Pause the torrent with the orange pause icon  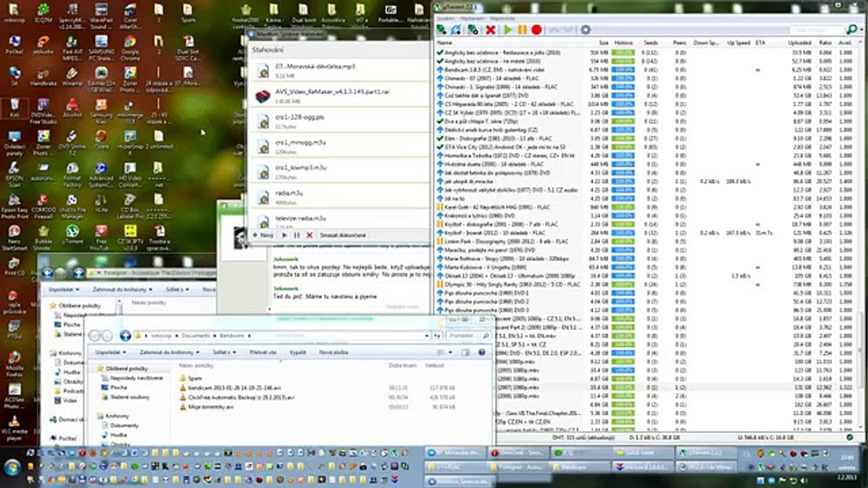tap(522, 30)
